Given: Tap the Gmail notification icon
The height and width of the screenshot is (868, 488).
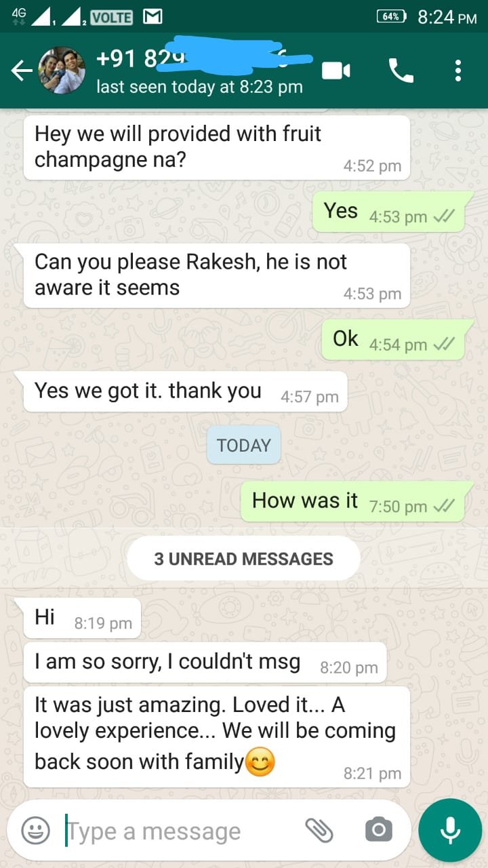Looking at the screenshot, I should pyautogui.click(x=152, y=17).
